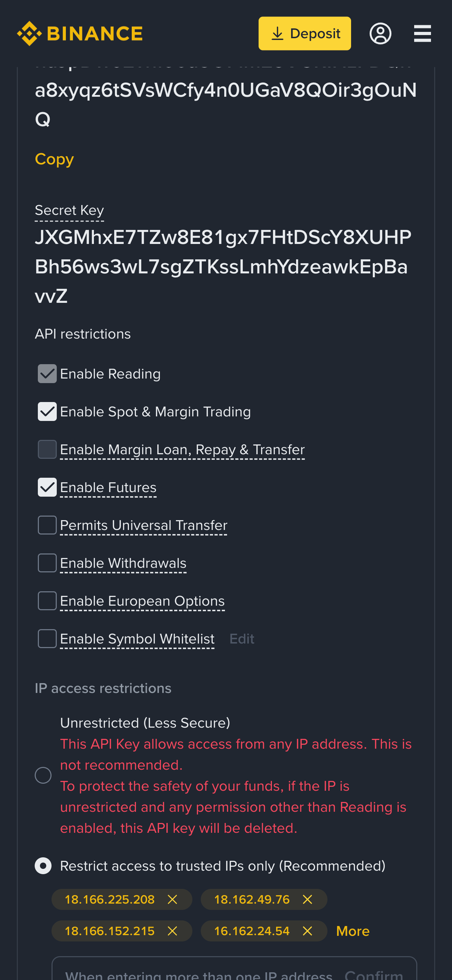Check Enable Withdrawals
This screenshot has width=452, height=980.
tap(47, 563)
